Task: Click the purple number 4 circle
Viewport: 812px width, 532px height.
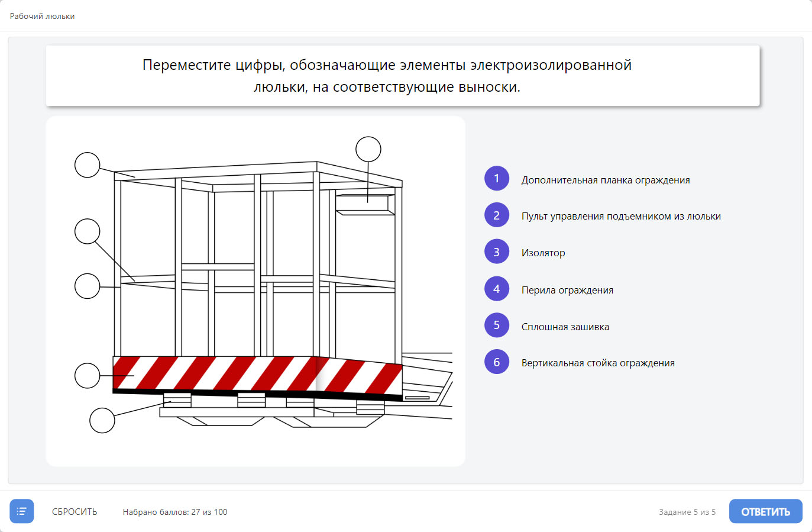Action: click(x=497, y=289)
